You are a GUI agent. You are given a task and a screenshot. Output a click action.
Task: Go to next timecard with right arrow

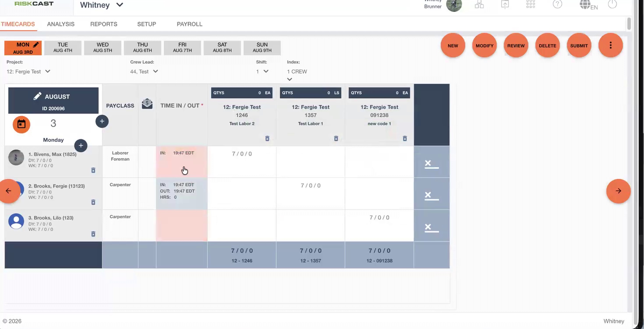(618, 191)
